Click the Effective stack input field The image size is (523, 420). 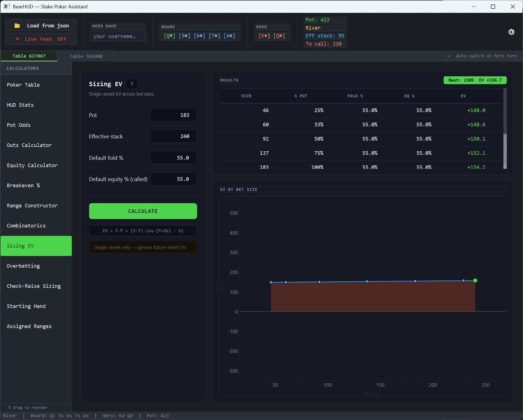click(173, 136)
